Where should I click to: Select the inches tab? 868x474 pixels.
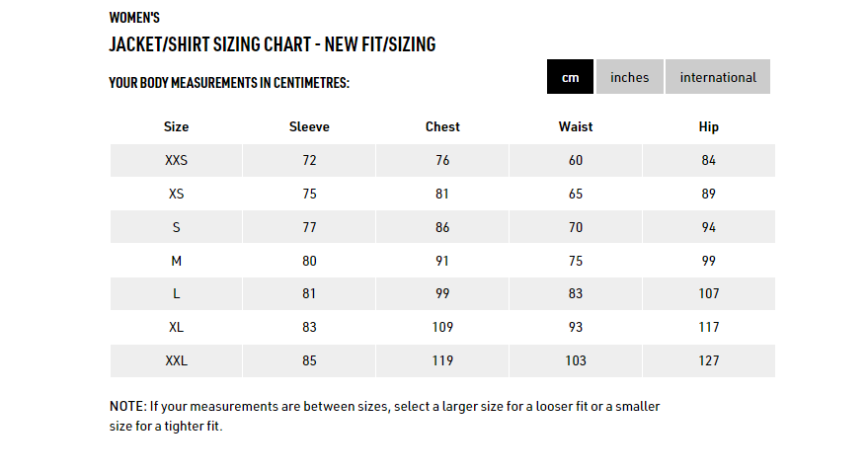tap(629, 77)
